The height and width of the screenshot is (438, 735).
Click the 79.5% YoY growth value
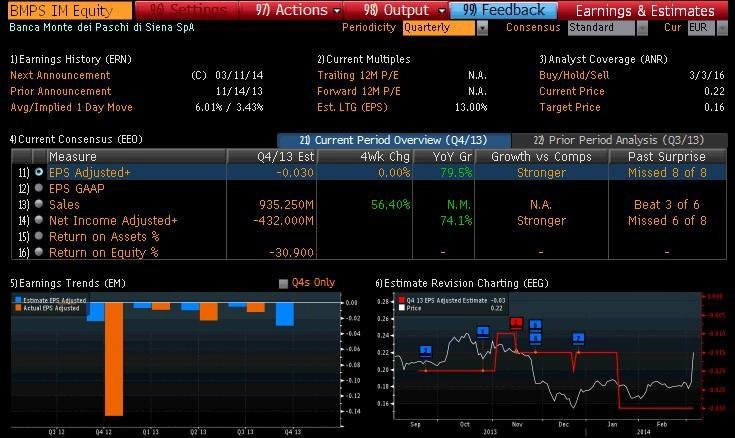click(x=456, y=173)
